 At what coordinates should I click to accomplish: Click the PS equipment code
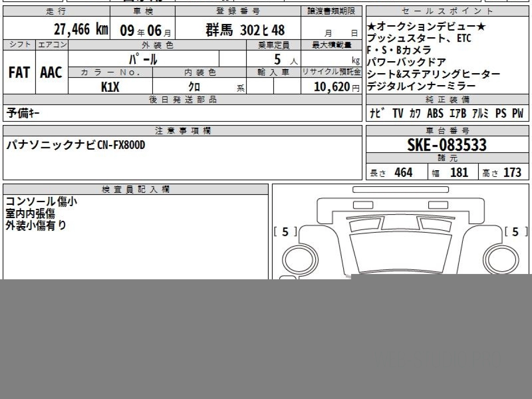[501, 113]
